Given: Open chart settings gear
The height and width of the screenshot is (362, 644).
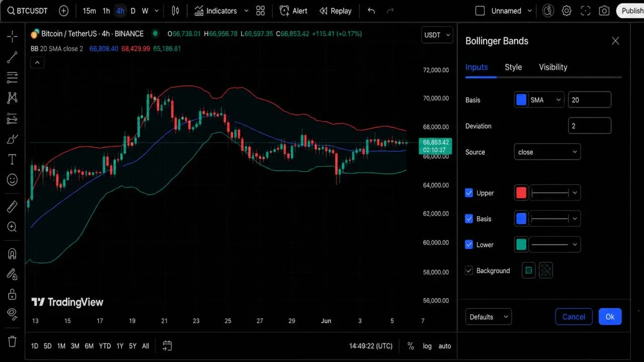Looking at the screenshot, I should pos(567,11).
